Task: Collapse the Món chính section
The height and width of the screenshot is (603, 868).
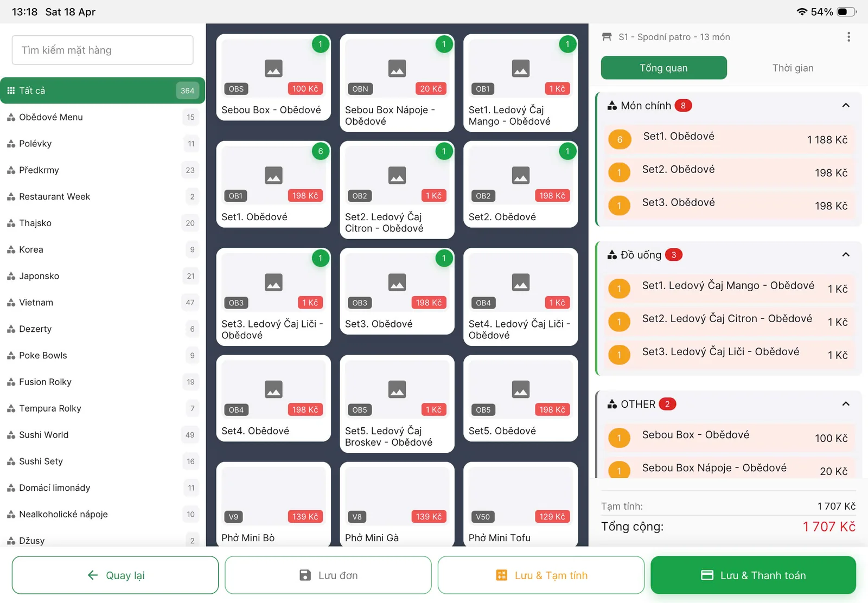Action: click(846, 106)
